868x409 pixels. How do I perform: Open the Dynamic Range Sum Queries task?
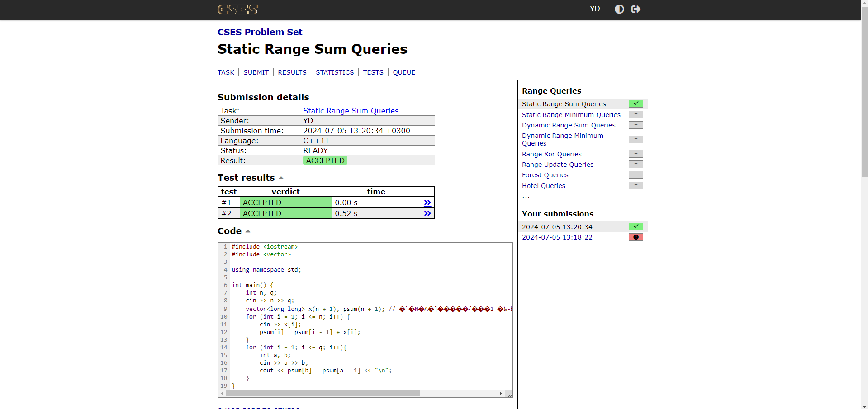tap(568, 125)
